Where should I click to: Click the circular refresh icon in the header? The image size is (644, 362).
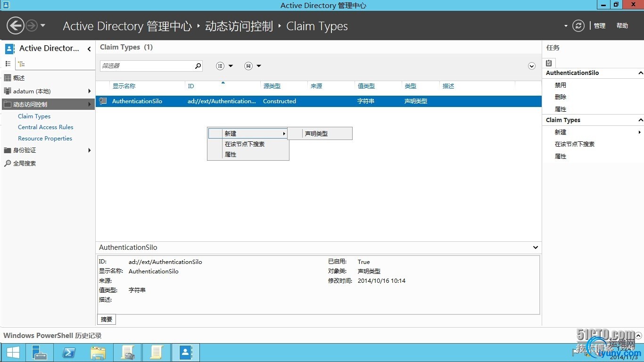point(578,25)
